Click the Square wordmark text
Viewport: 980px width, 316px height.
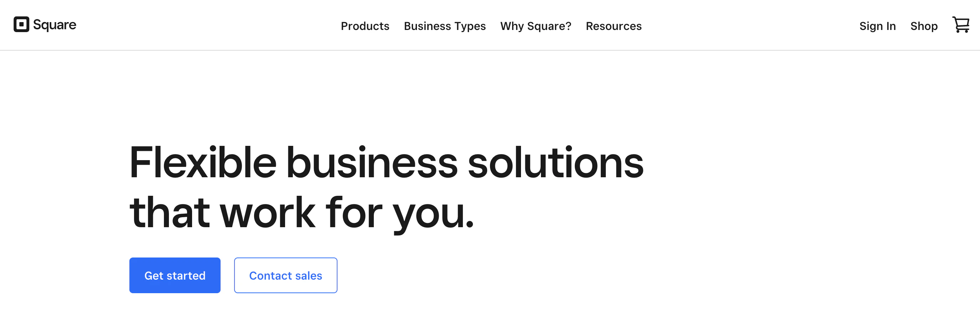pyautogui.click(x=55, y=25)
